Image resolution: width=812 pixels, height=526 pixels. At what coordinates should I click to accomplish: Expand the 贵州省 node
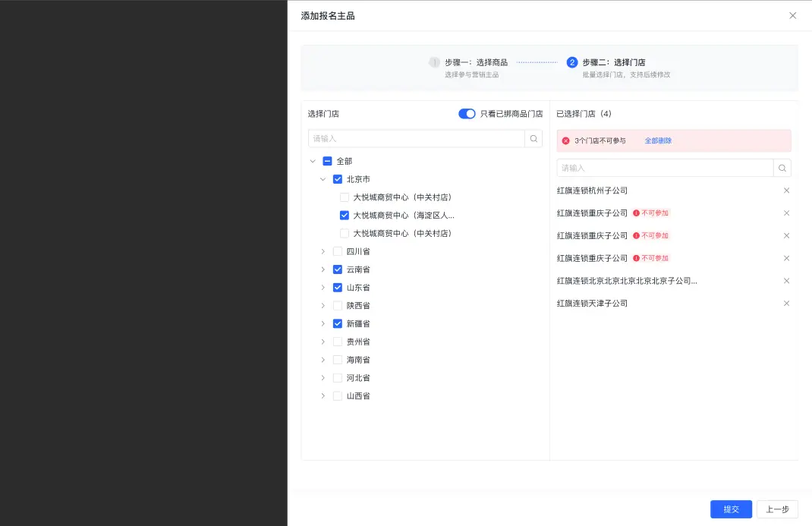click(x=323, y=342)
